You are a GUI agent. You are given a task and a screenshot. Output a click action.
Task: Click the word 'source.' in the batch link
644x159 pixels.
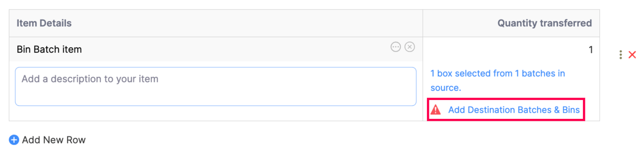tap(446, 88)
